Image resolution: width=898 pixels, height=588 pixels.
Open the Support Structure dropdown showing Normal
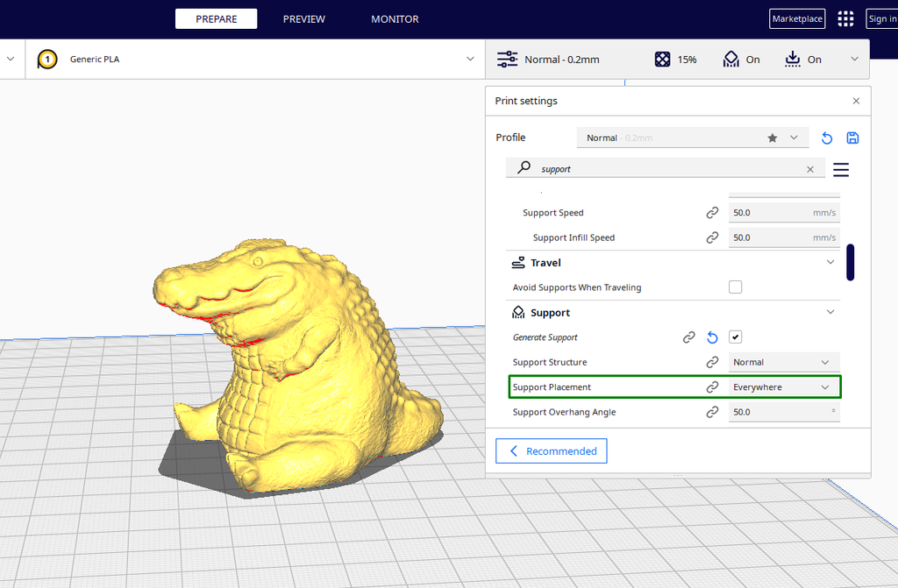pyautogui.click(x=783, y=362)
